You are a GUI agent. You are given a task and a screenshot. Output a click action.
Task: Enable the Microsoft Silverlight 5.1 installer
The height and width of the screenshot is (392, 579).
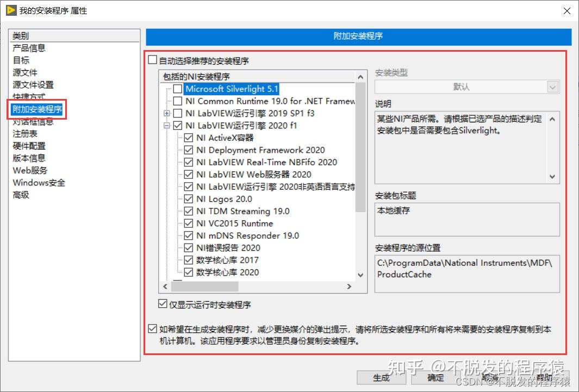pos(177,89)
